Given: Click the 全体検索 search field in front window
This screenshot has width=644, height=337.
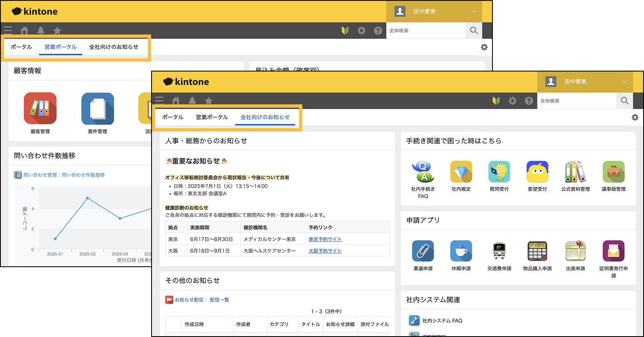Looking at the screenshot, I should click(576, 101).
